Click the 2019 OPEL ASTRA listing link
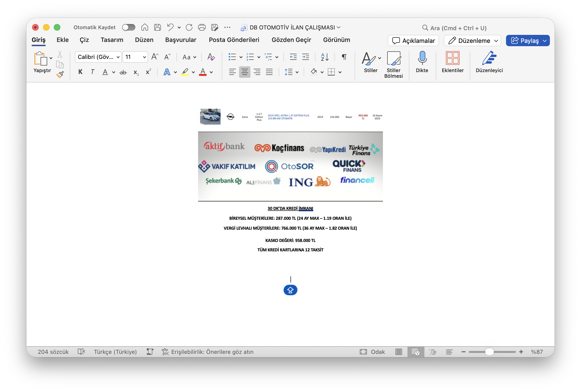This screenshot has height=392, width=581. pyautogui.click(x=289, y=117)
